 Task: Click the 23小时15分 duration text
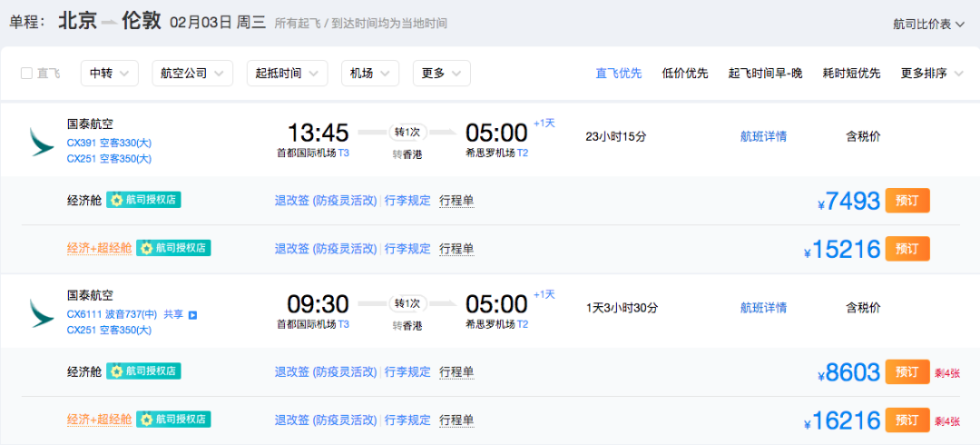point(615,136)
